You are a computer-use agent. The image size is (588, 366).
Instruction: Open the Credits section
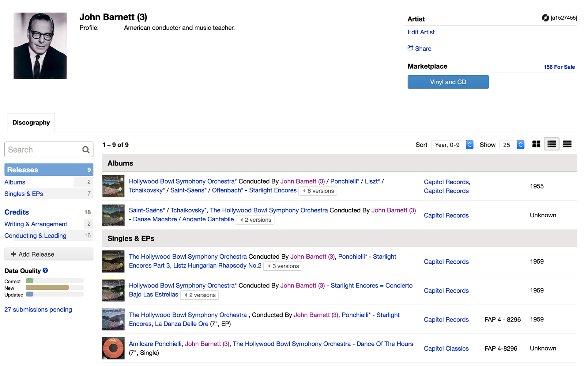coord(17,212)
